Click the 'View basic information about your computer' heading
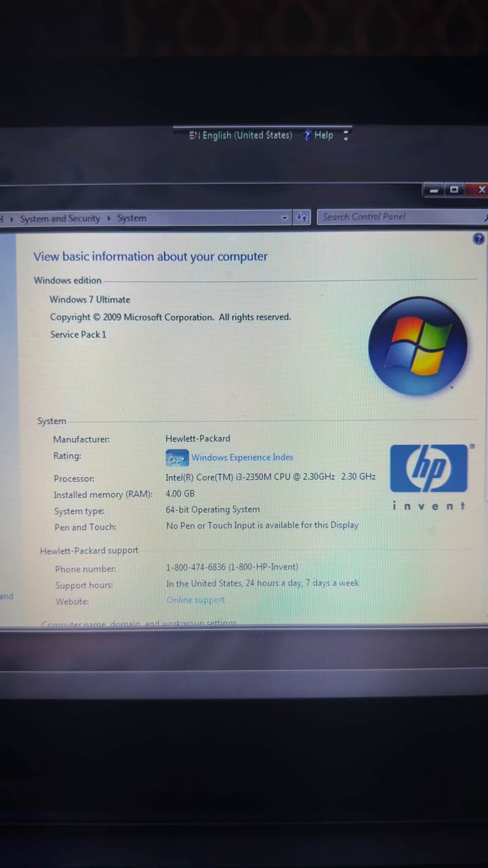The width and height of the screenshot is (488, 868). (x=150, y=256)
